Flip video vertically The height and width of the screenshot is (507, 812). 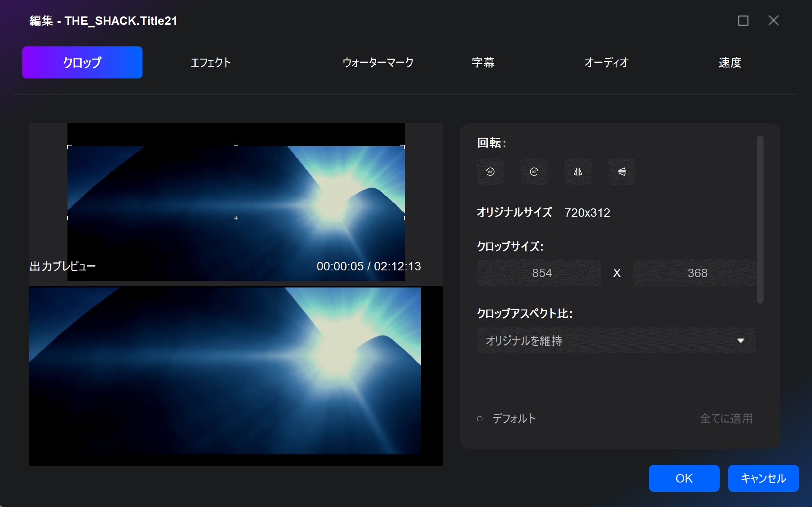(621, 172)
